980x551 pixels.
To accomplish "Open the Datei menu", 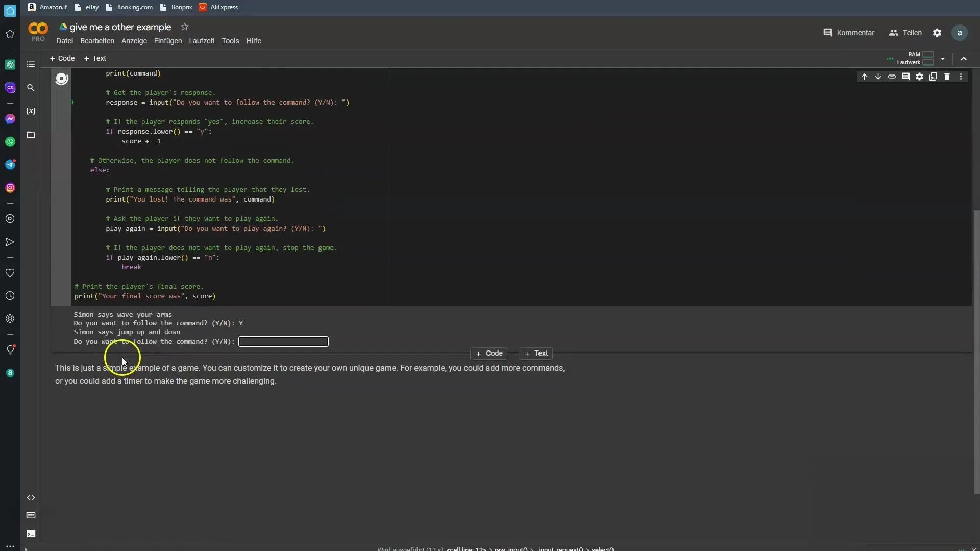I will tap(64, 40).
